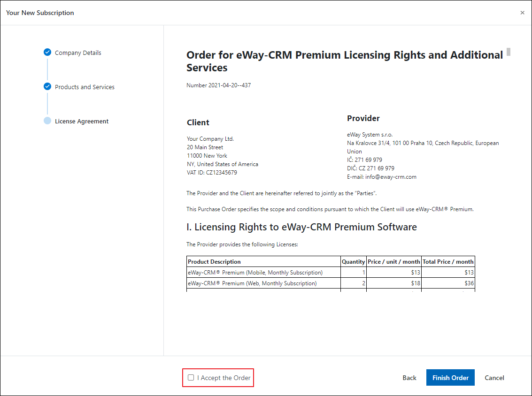Click the Company Details checkmark icon
The image size is (532, 396).
tap(47, 52)
